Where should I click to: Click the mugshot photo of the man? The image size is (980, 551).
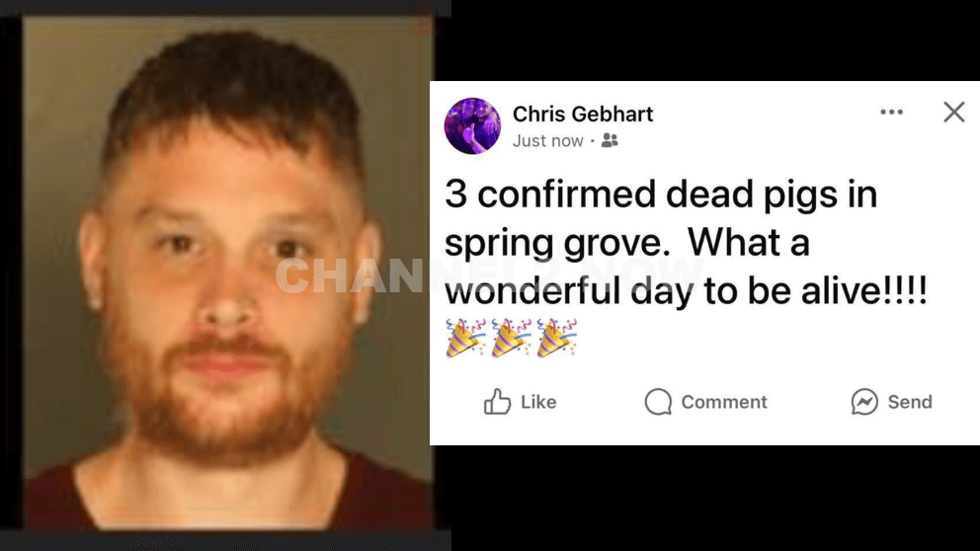coord(228,274)
